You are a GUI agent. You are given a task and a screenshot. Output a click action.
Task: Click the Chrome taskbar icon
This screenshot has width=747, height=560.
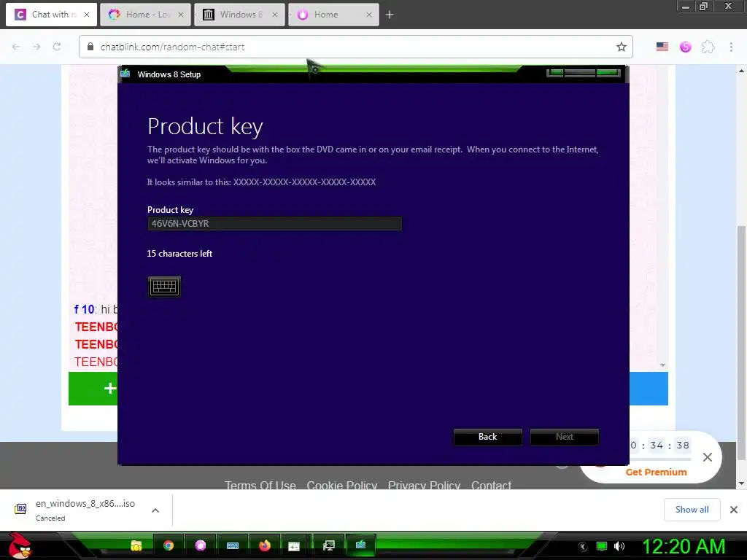(169, 545)
